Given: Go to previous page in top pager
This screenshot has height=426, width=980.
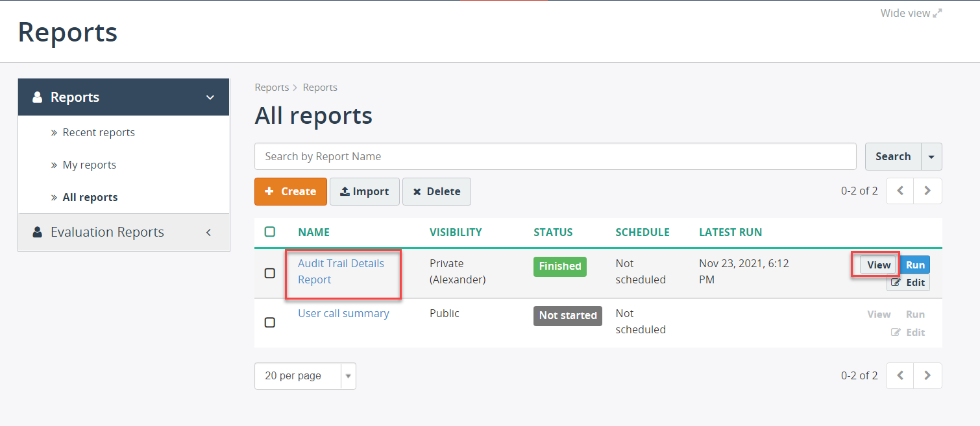Looking at the screenshot, I should coord(900,191).
